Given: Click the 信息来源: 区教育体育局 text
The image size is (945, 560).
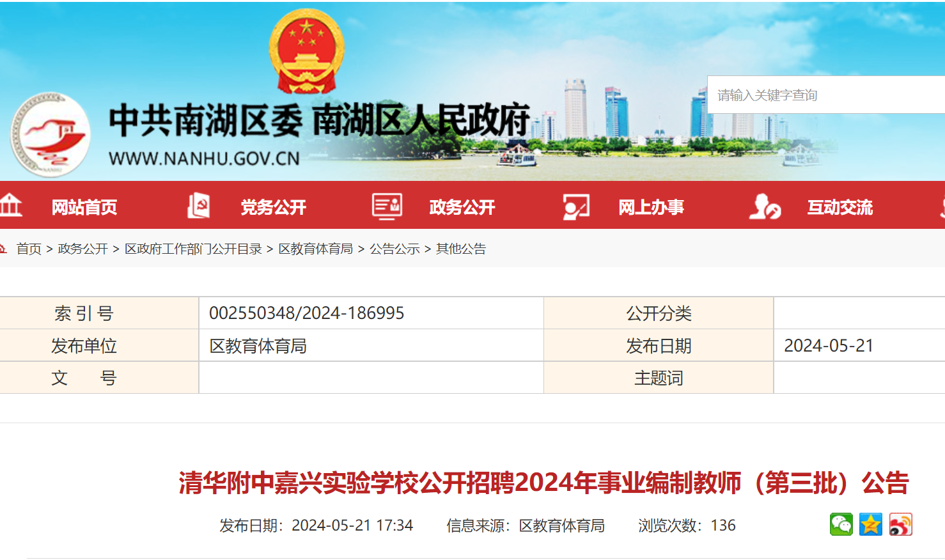Looking at the screenshot, I should 526,525.
